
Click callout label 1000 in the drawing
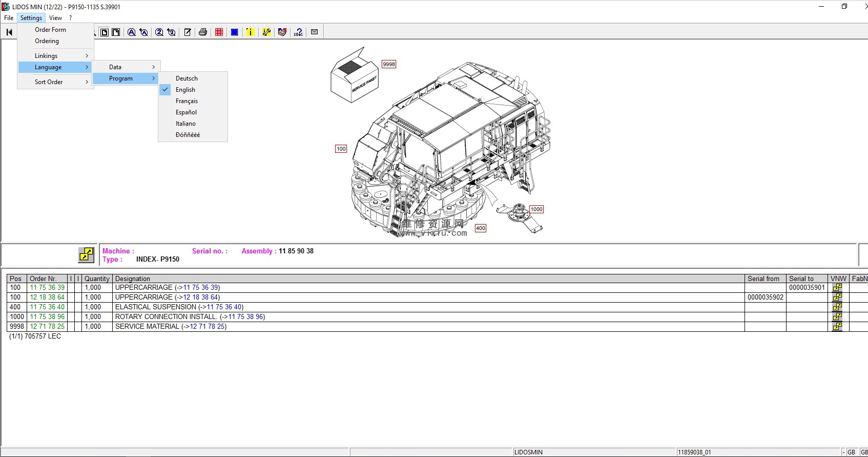click(536, 209)
